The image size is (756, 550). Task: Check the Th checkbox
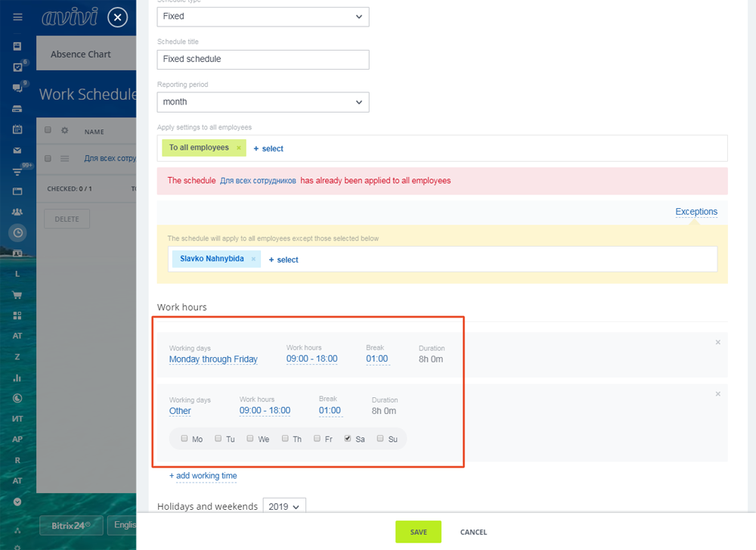click(x=286, y=439)
